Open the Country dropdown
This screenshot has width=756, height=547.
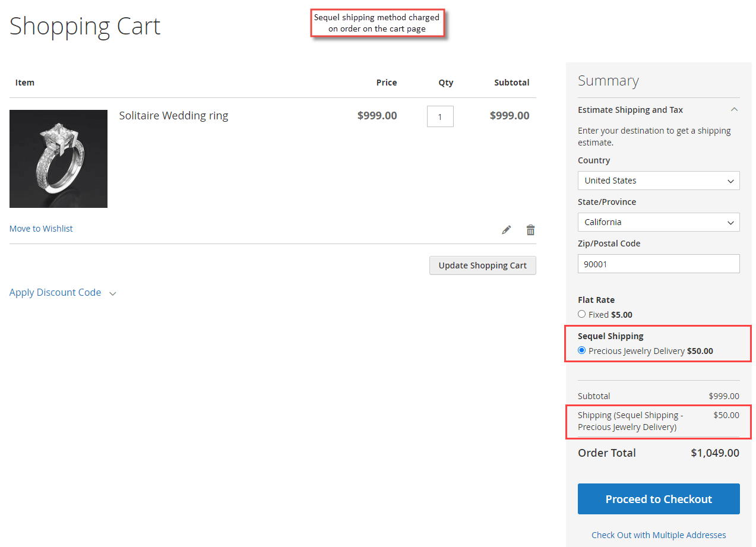coord(658,180)
